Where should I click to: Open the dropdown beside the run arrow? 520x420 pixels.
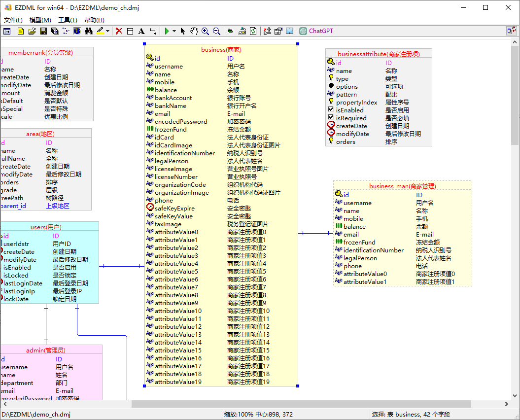pyautogui.click(x=174, y=31)
